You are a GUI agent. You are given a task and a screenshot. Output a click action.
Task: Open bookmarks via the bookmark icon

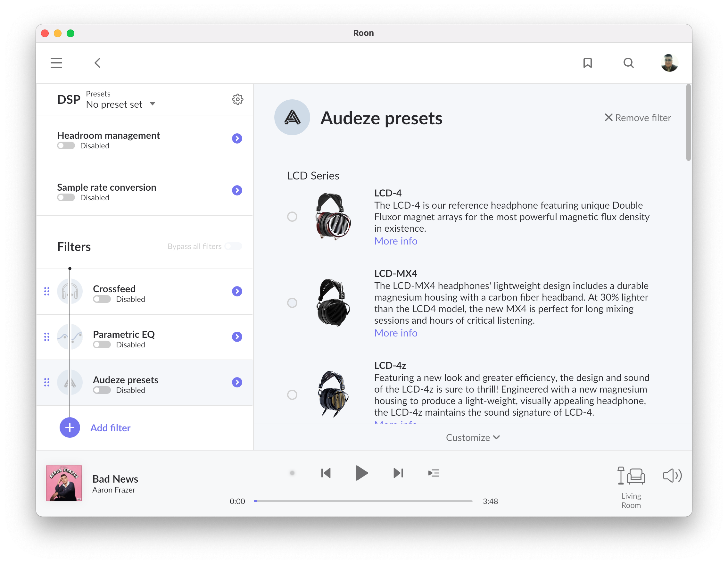tap(587, 63)
